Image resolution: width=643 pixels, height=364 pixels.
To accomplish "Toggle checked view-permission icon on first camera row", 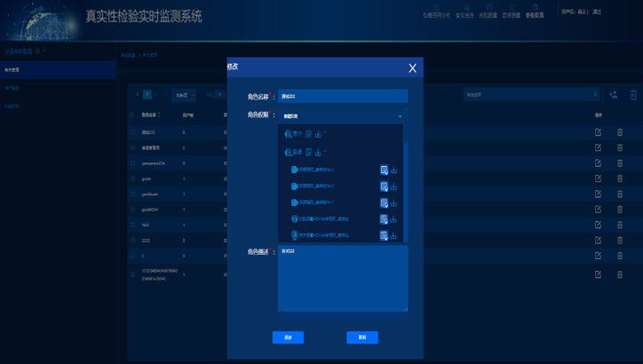I will [x=384, y=170].
